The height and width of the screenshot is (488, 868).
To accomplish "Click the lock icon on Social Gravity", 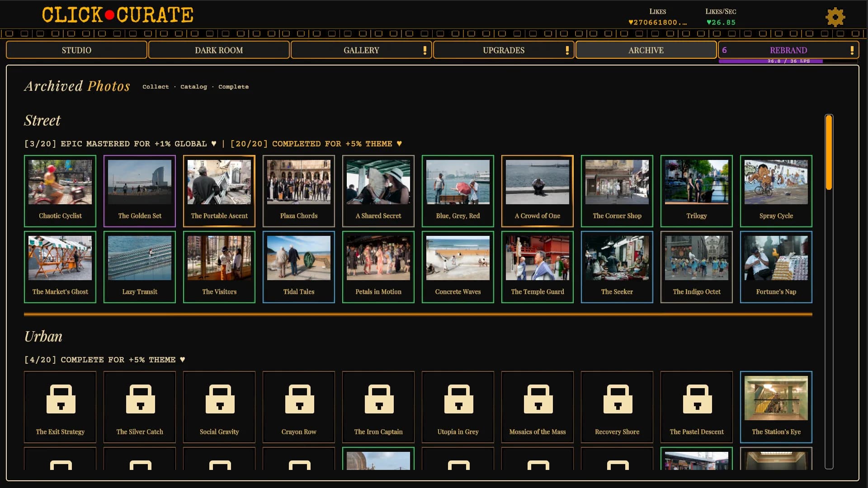I will (220, 399).
